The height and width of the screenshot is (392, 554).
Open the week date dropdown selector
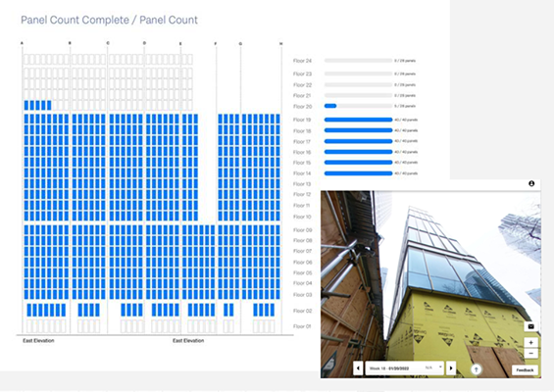[405, 368]
